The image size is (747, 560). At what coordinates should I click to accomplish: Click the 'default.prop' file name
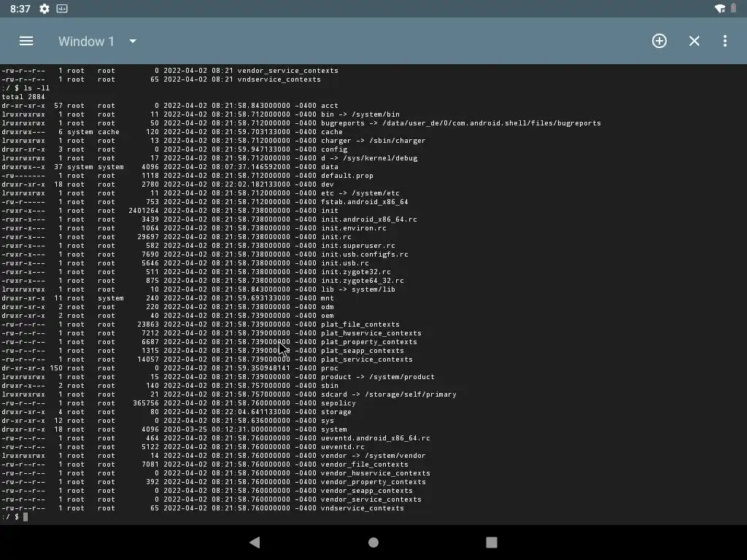347,176
